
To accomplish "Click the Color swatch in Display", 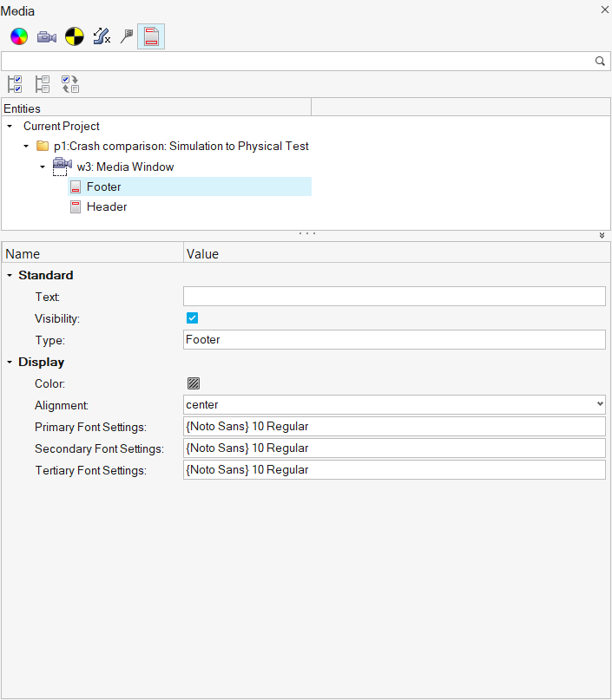I will [194, 383].
